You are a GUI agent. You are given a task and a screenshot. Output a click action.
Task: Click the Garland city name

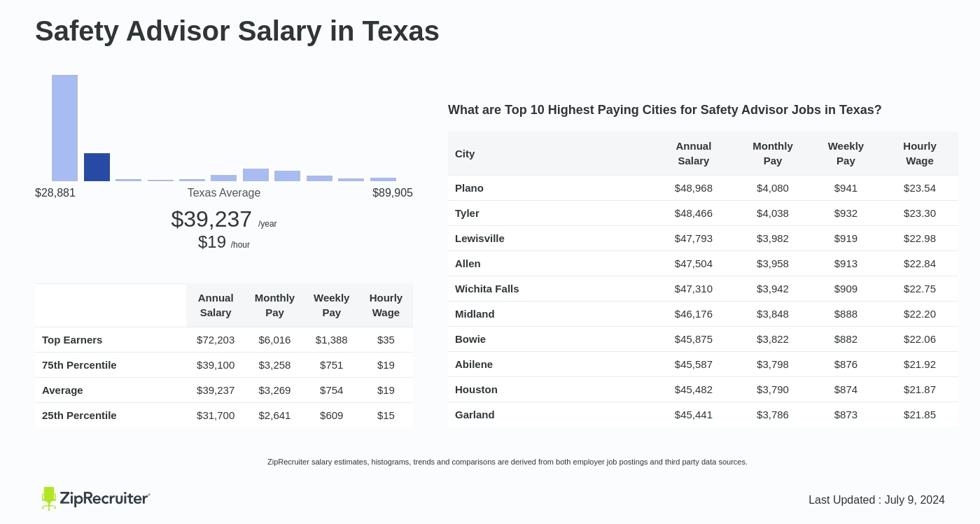click(475, 415)
